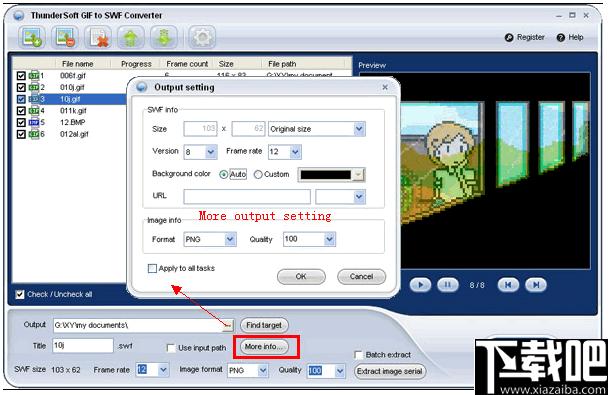
Task: Uncheck the 12.BMP file checkbox
Action: pyautogui.click(x=21, y=123)
